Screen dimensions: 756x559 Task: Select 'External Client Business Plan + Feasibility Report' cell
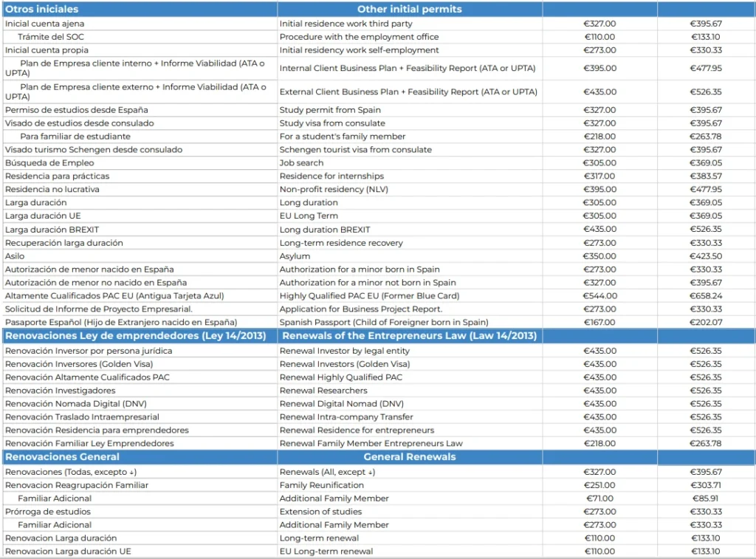coord(408,92)
